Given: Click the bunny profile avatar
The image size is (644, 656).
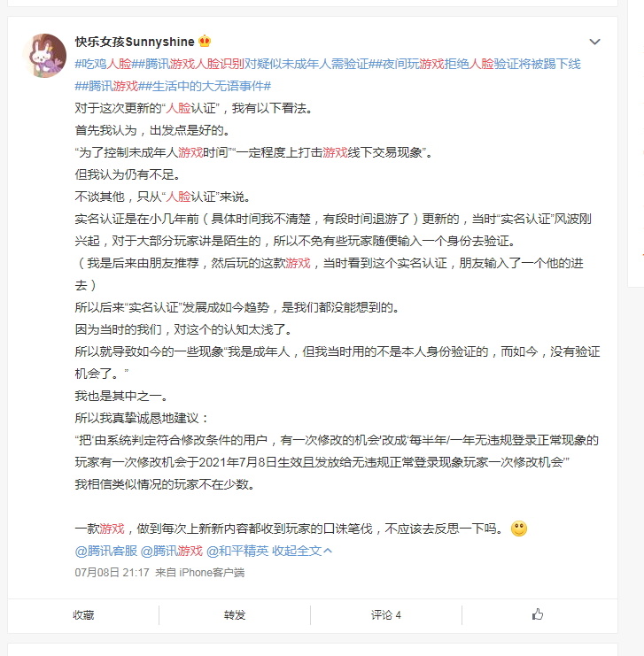Looking at the screenshot, I should click(x=44, y=56).
